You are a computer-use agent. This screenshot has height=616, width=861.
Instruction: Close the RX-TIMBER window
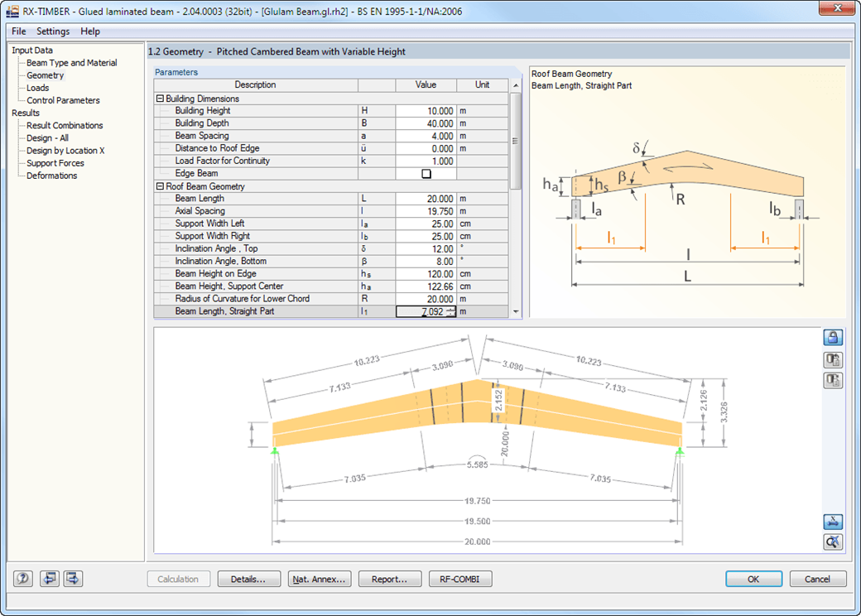pos(837,7)
